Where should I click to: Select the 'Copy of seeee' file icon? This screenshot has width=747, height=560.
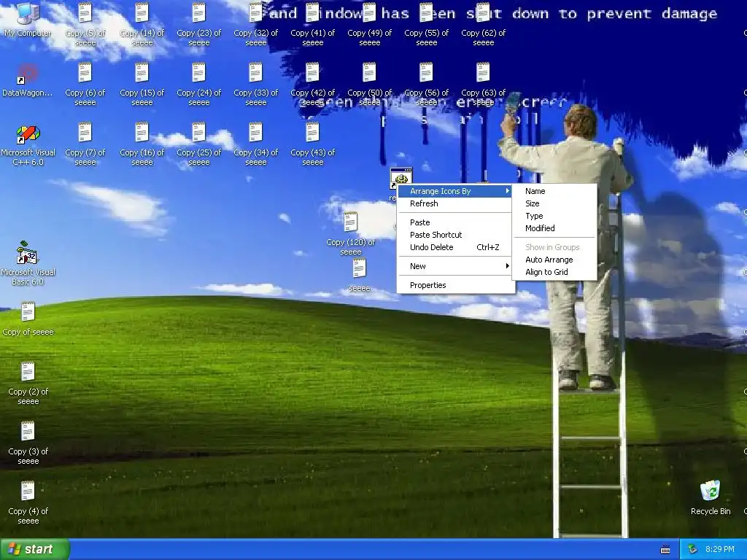coord(28,319)
